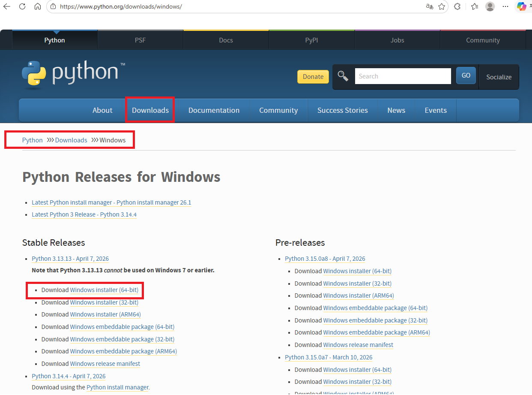This screenshot has width=532, height=395.
Task: Open the Documentation navigation menu
Action: (214, 110)
